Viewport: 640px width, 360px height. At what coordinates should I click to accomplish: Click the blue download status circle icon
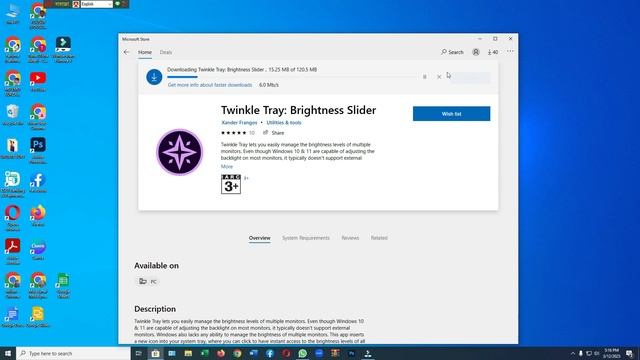pyautogui.click(x=154, y=77)
